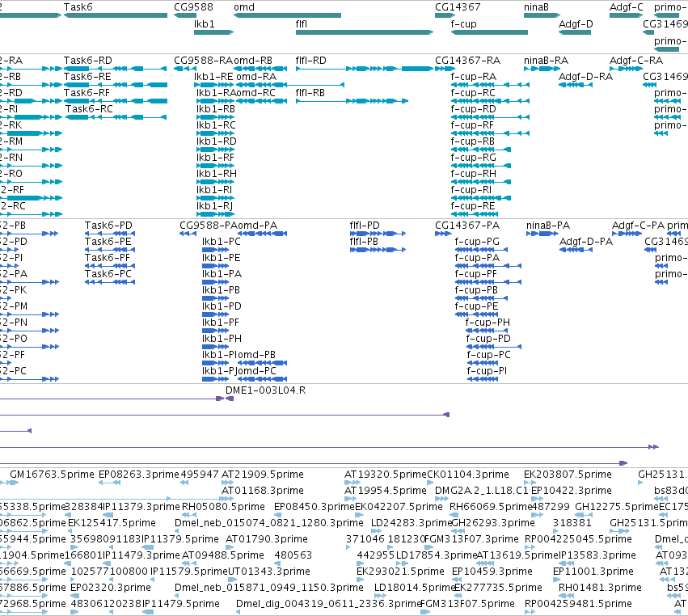Click EST label 'AT01168.3prime'

[263, 490]
